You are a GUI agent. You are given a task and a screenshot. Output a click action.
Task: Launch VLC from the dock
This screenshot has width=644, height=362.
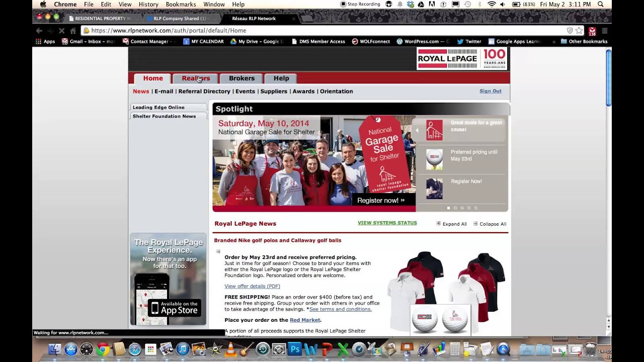coord(230,349)
